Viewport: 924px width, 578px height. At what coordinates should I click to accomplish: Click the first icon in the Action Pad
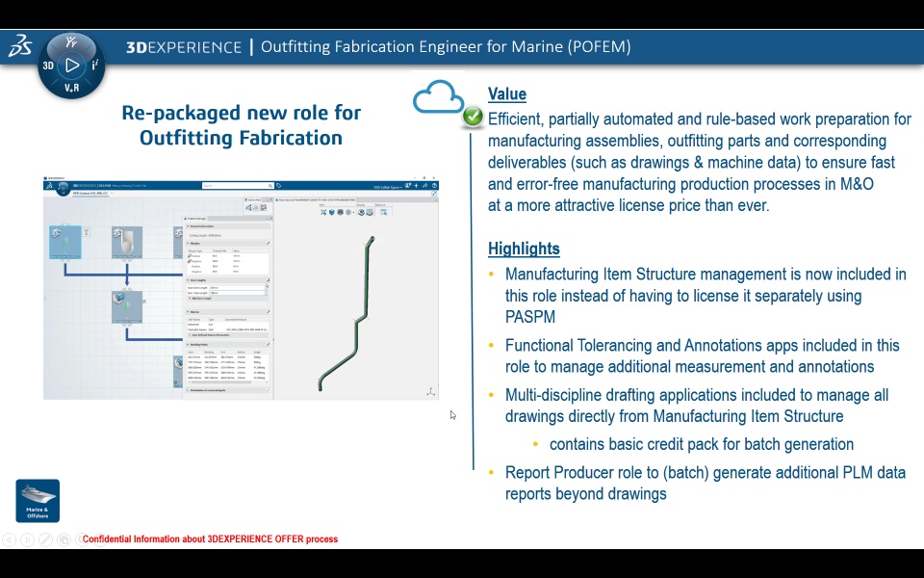tap(248, 208)
